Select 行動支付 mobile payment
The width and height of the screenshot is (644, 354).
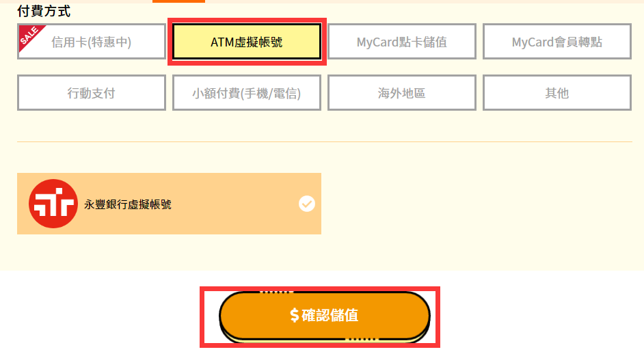[91, 93]
